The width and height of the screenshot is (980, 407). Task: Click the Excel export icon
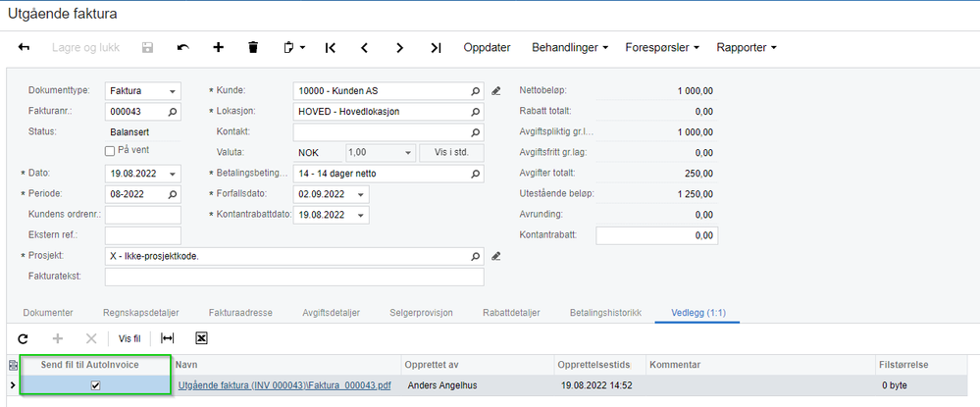pos(201,339)
